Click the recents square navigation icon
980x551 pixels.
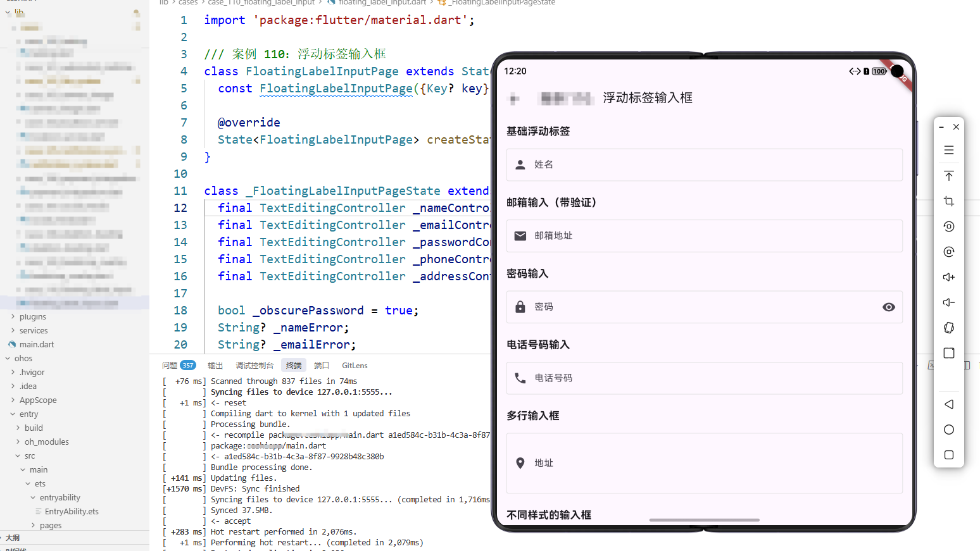coord(948,455)
